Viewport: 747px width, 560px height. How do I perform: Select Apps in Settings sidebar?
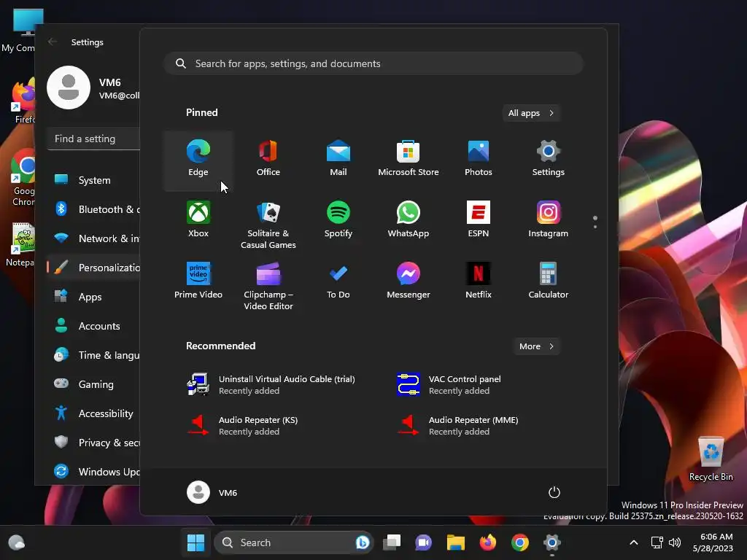pos(94,297)
